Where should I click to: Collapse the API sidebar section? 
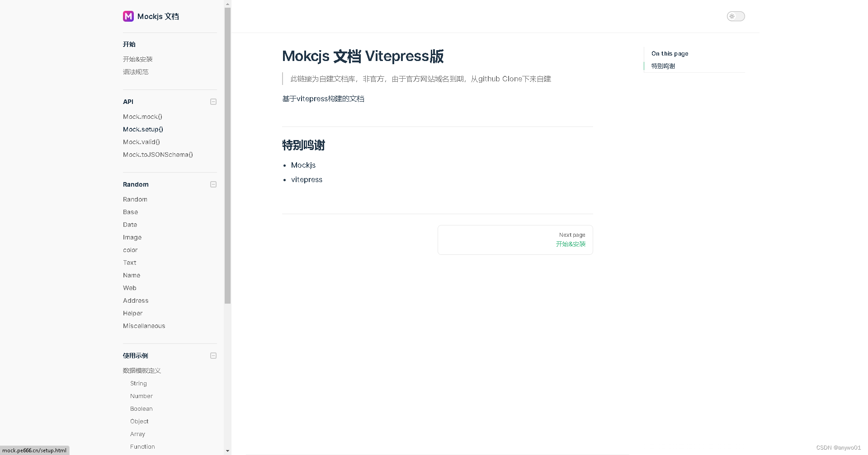click(213, 102)
